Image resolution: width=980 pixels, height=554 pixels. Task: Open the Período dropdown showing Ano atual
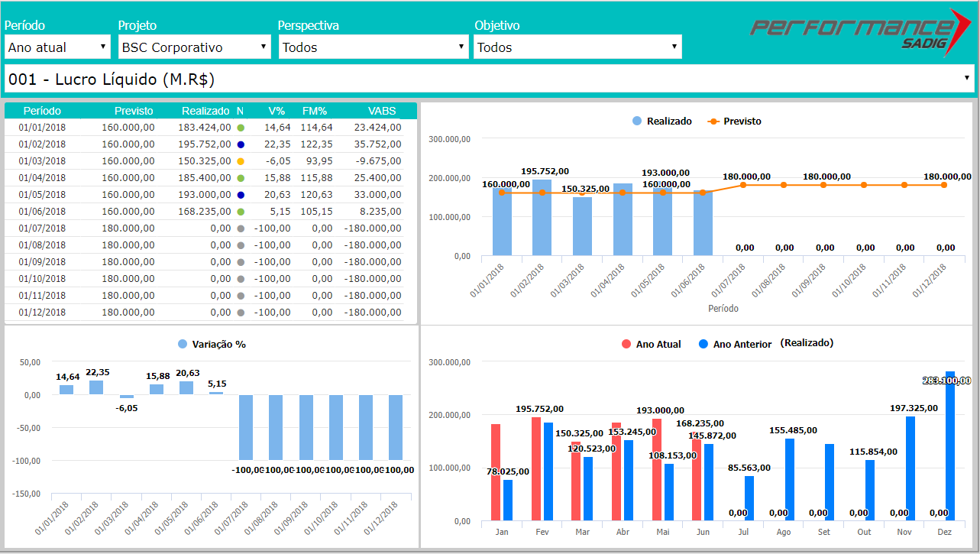(x=57, y=47)
